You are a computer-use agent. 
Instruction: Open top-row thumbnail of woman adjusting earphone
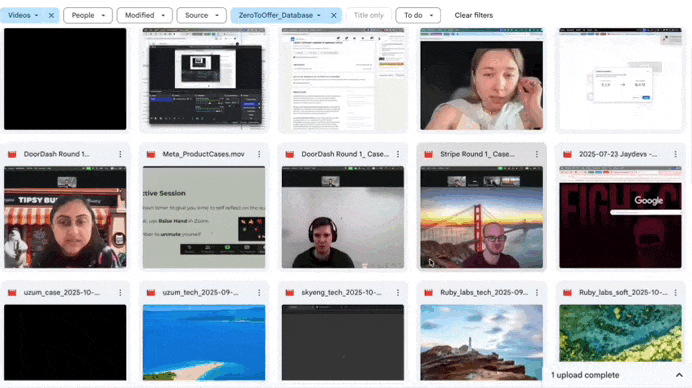pyautogui.click(x=481, y=79)
